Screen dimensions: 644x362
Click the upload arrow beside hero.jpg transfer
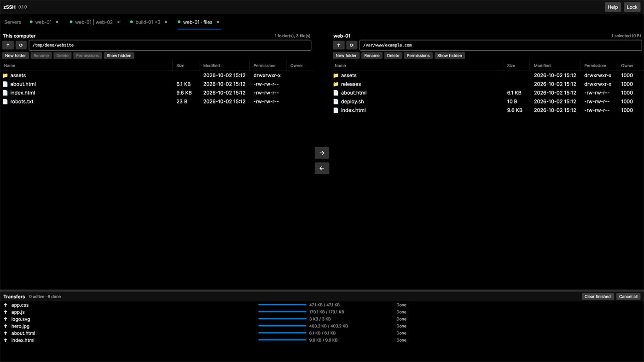[6, 326]
